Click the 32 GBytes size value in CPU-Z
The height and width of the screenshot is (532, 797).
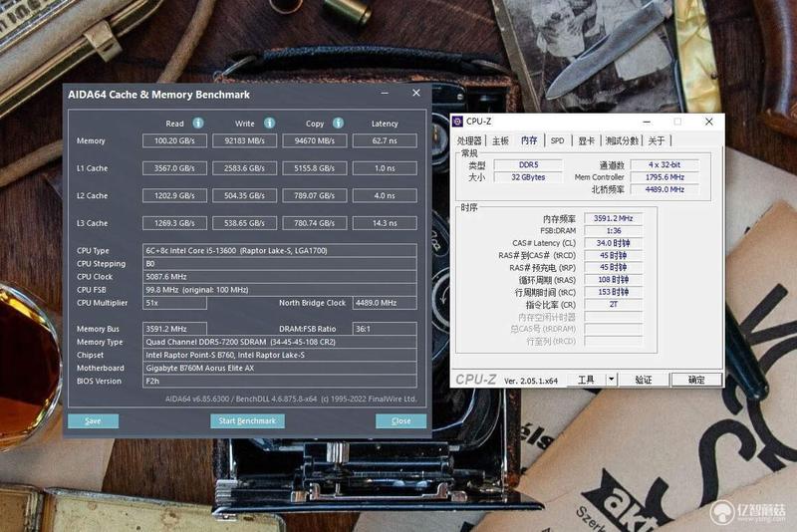coord(529,176)
